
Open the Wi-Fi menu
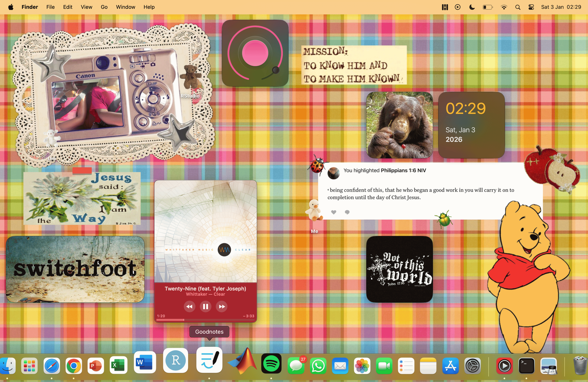pyautogui.click(x=504, y=7)
